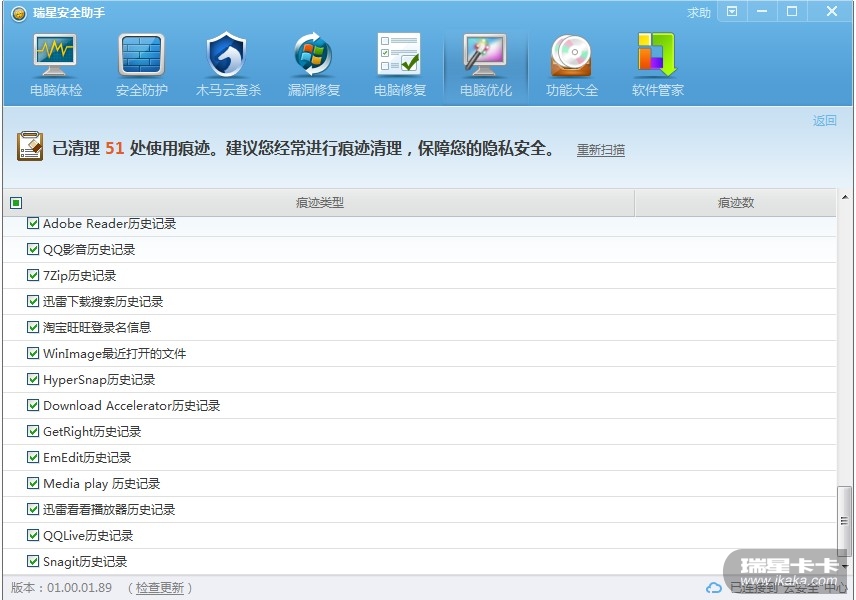
Task: Click the vertical scrollbar thumb
Action: (x=845, y=521)
